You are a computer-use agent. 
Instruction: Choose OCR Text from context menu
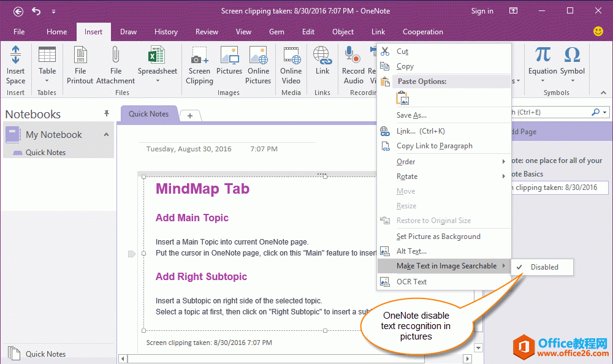(411, 282)
